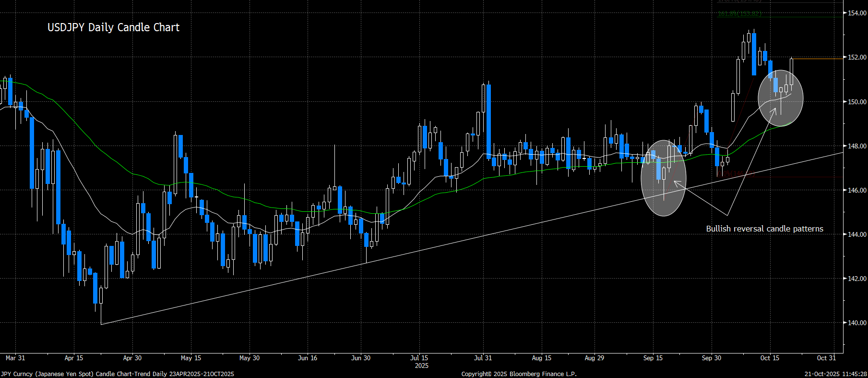Click the 'Oct 31' date axis label

tap(826, 358)
